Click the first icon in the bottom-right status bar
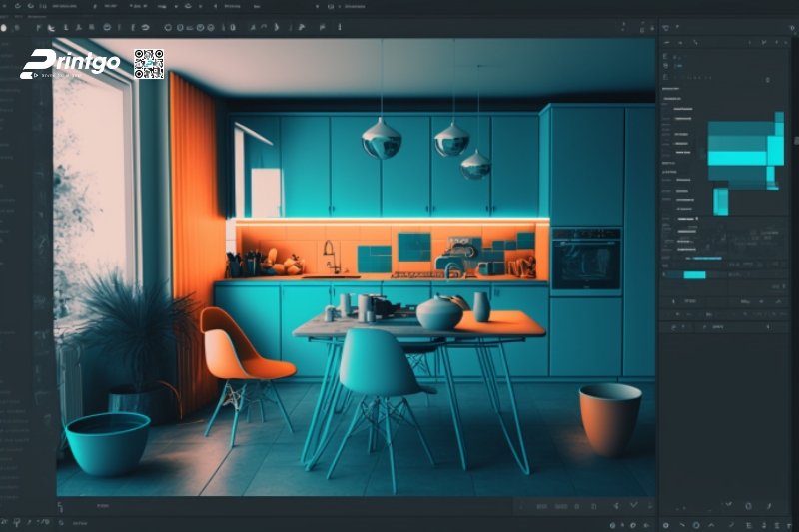799x532 pixels. coord(611,524)
